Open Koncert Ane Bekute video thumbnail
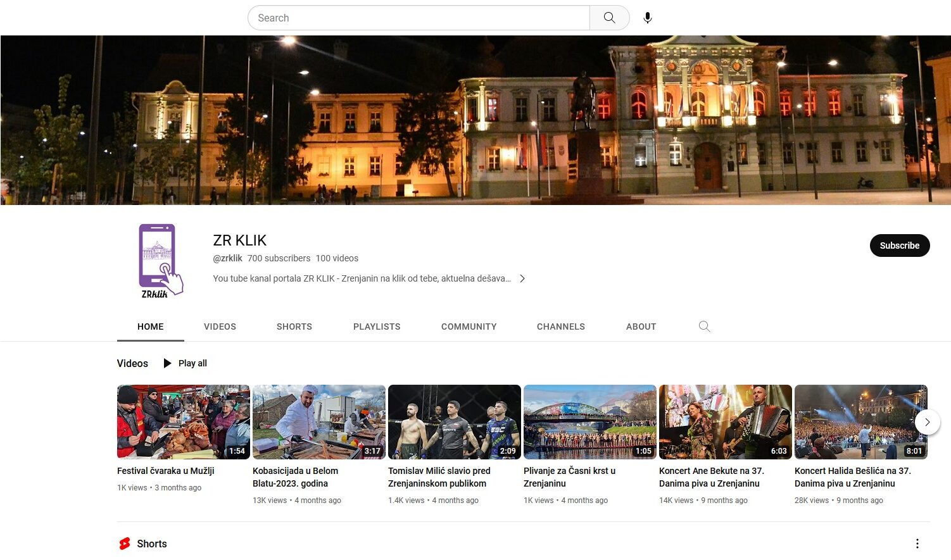951x560 pixels. pyautogui.click(x=726, y=422)
